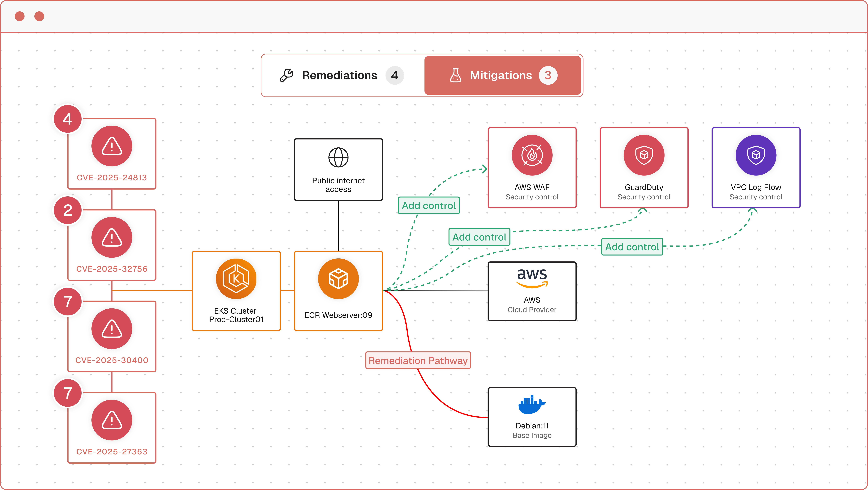Click the CVE-2025-27363 warning icon
The height and width of the screenshot is (490, 868).
[112, 420]
